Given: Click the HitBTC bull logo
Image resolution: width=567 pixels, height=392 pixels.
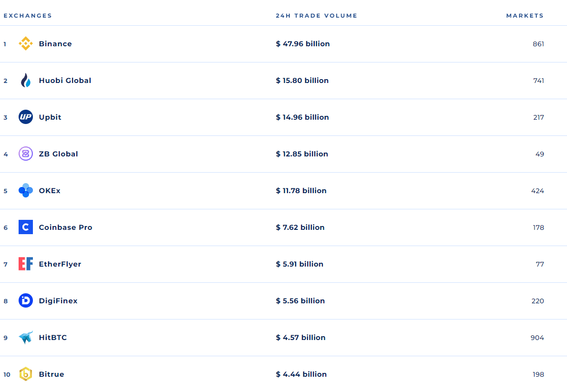Looking at the screenshot, I should (x=26, y=337).
